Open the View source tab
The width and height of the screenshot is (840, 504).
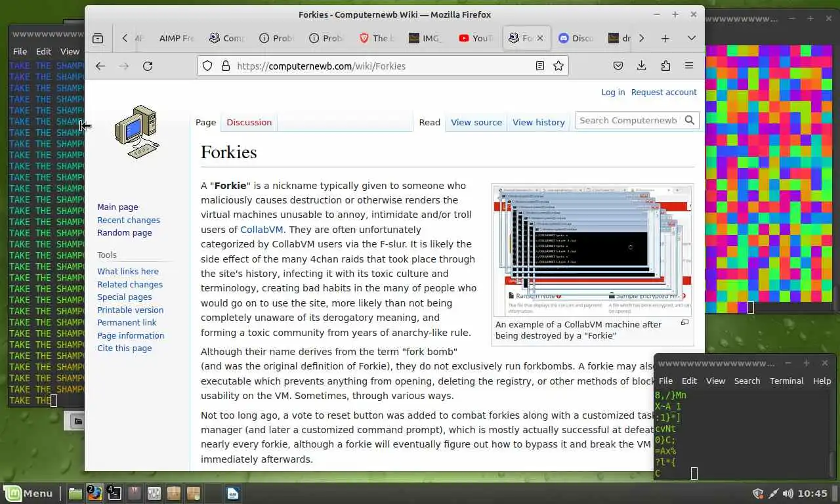[476, 122]
